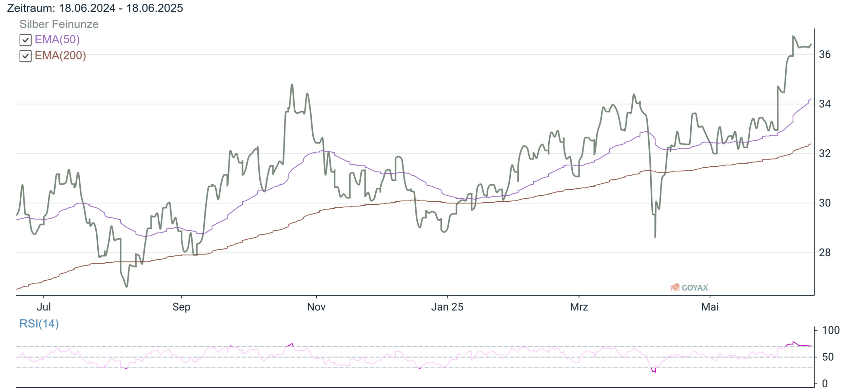Click the Mai marker on time axis
Screen dimensions: 868x391
[710, 307]
